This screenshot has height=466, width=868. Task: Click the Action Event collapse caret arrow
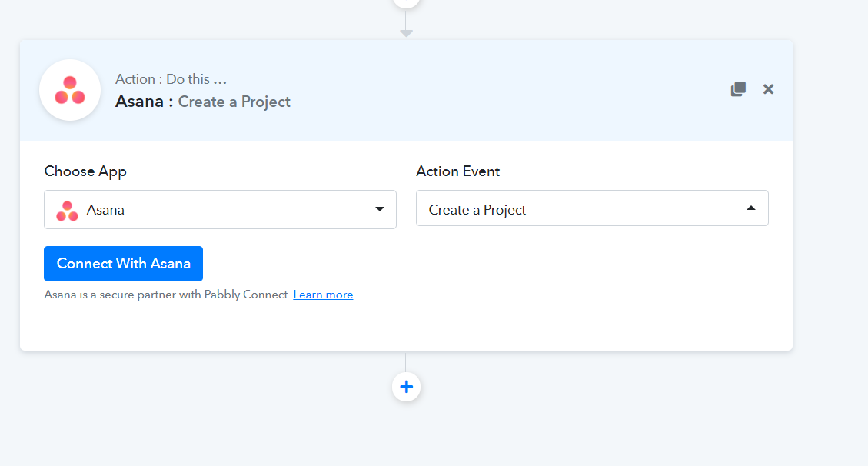[x=751, y=208]
